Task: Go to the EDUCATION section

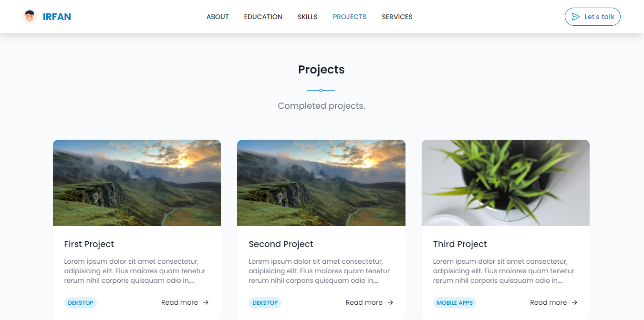Action: pos(263,17)
